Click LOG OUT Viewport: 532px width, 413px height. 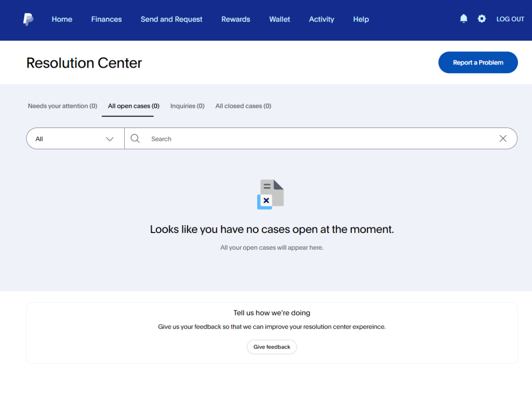[x=510, y=19]
